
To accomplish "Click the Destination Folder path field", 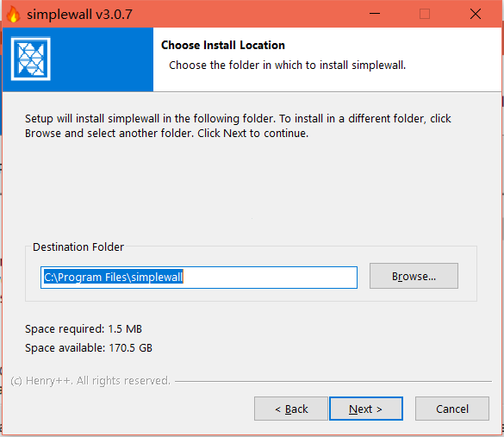I will (x=199, y=278).
